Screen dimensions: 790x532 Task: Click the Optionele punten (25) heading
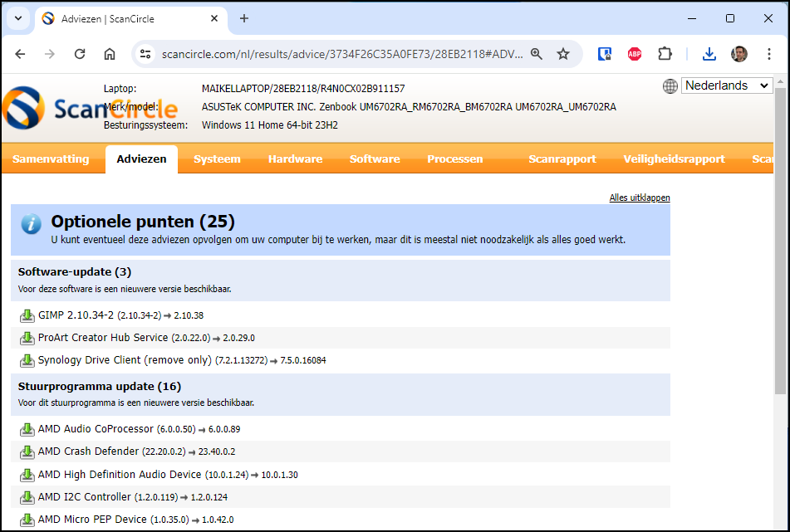pyautogui.click(x=143, y=222)
